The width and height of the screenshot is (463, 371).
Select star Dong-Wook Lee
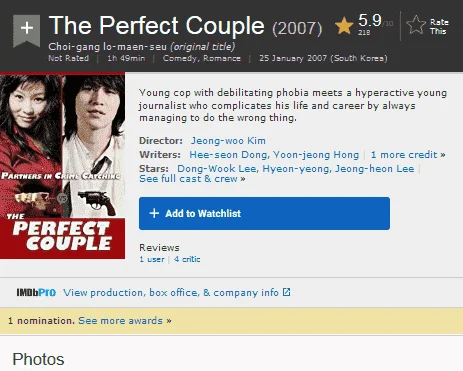[x=217, y=169]
